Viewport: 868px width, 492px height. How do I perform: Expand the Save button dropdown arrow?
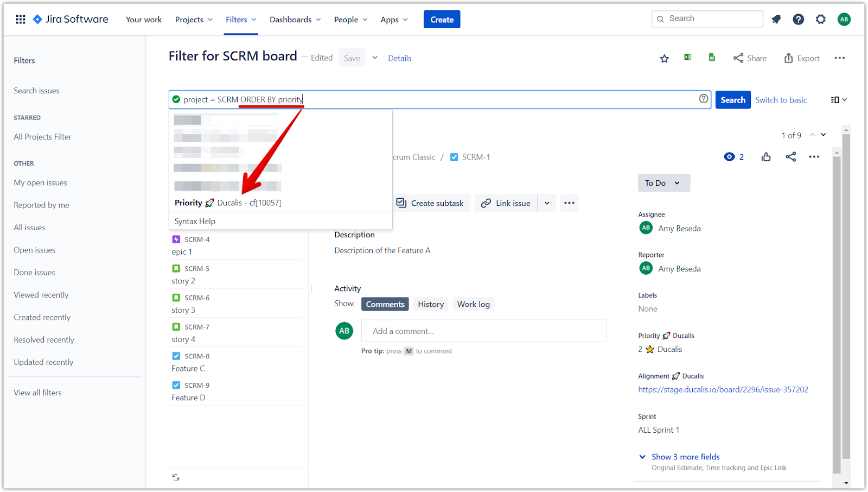pos(375,57)
